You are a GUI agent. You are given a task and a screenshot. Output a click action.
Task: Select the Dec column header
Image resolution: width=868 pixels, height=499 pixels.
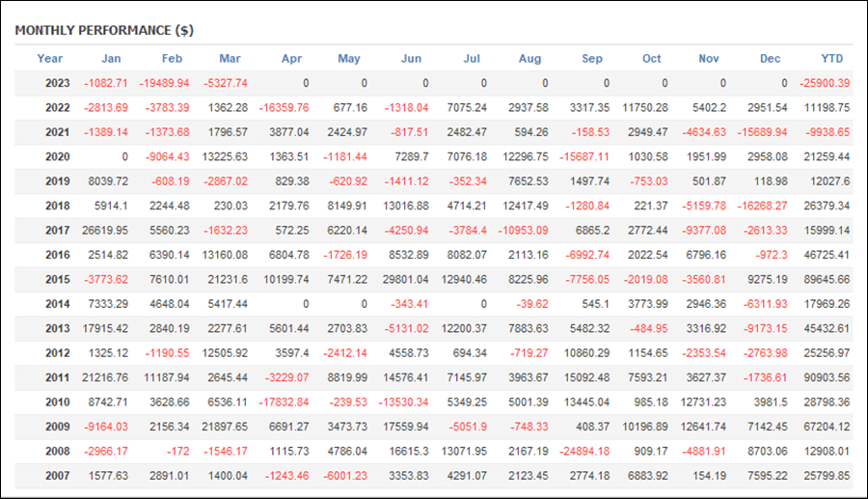(770, 59)
